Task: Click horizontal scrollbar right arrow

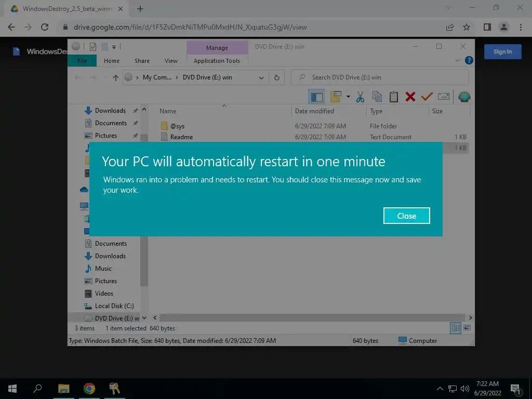Action: tap(470, 318)
